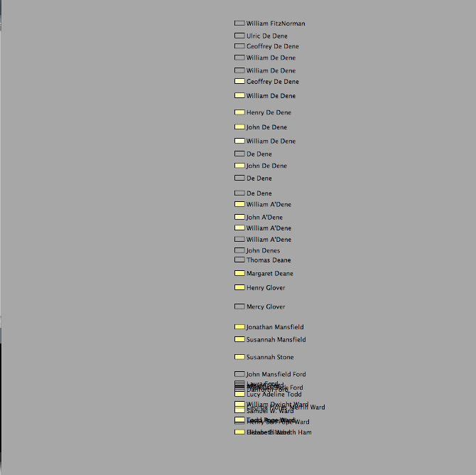476x475 pixels.
Task: Select the Susannah Mansfield name label
Action: tap(276, 340)
